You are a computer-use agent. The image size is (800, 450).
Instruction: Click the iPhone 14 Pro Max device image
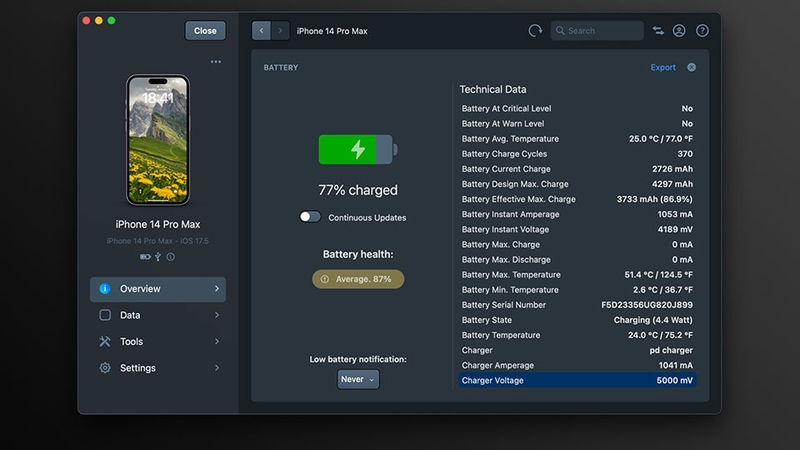click(158, 140)
